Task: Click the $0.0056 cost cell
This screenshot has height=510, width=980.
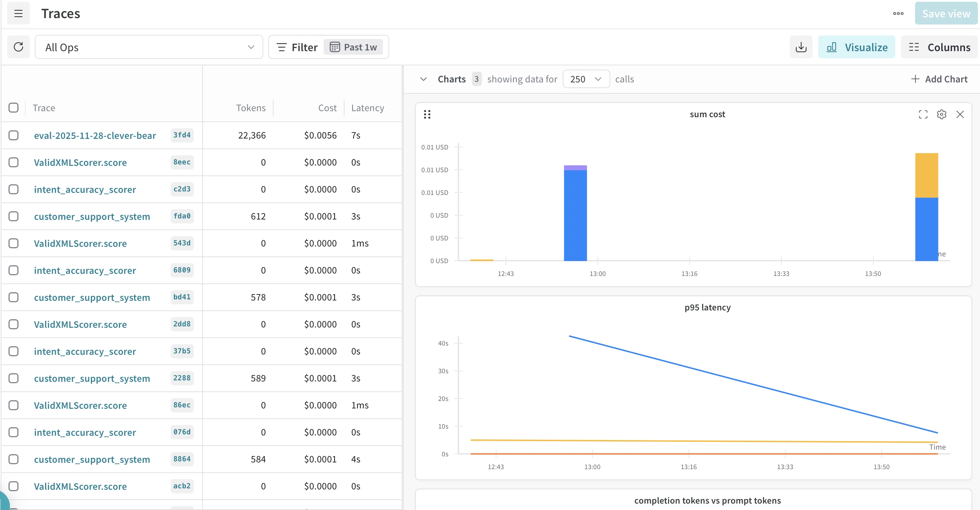Action: [x=320, y=135]
